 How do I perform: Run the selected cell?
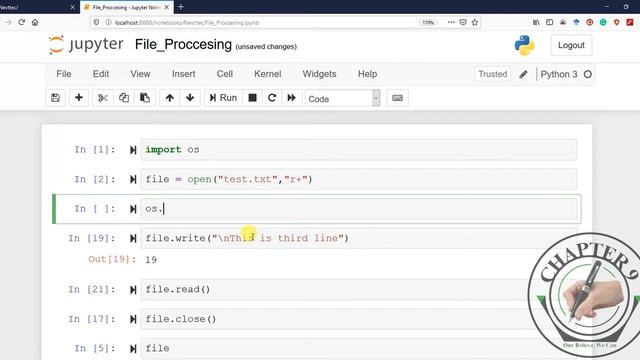223,98
